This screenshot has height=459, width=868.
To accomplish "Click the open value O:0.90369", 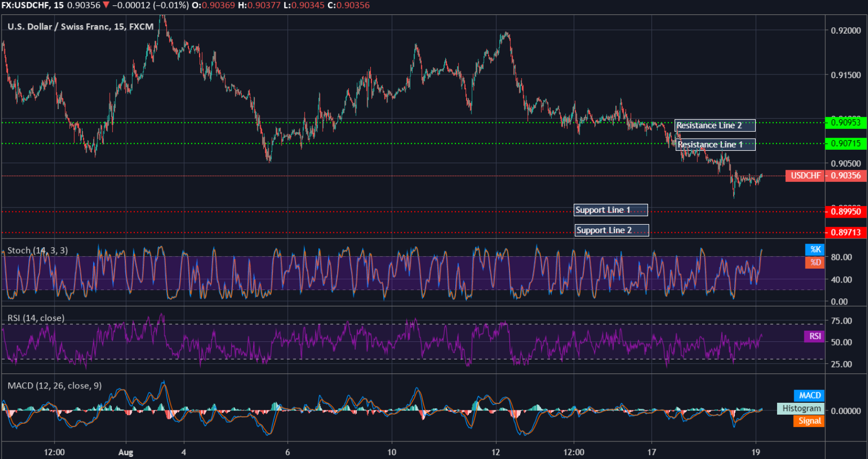I will (x=214, y=5).
